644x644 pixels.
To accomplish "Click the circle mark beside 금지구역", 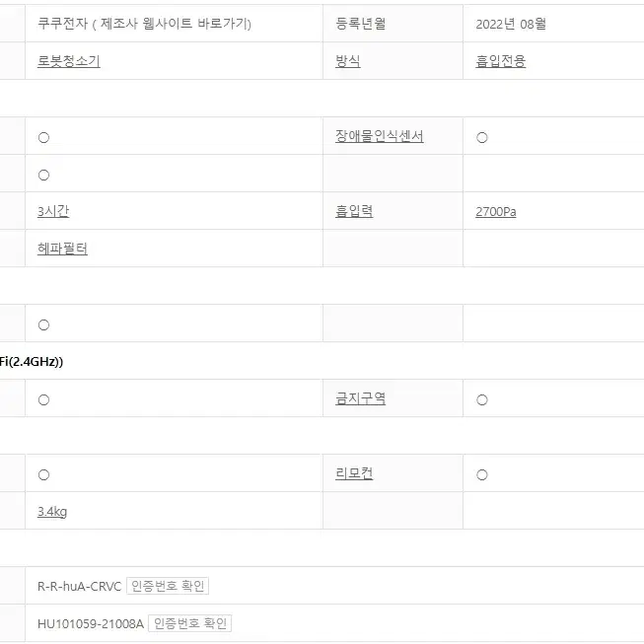I will point(482,400).
